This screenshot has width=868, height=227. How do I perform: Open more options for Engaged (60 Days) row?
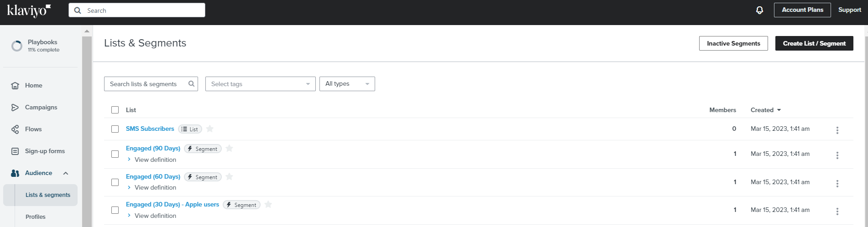pyautogui.click(x=837, y=184)
